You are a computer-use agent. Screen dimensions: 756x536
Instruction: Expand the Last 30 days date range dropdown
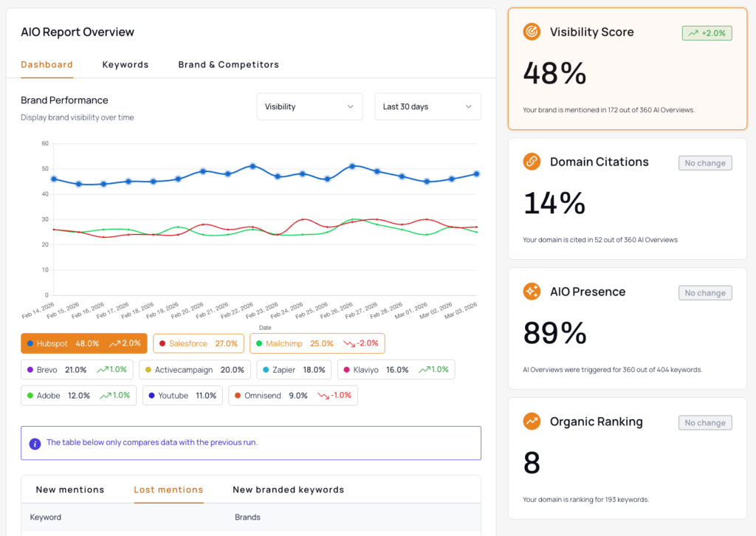[x=427, y=106]
